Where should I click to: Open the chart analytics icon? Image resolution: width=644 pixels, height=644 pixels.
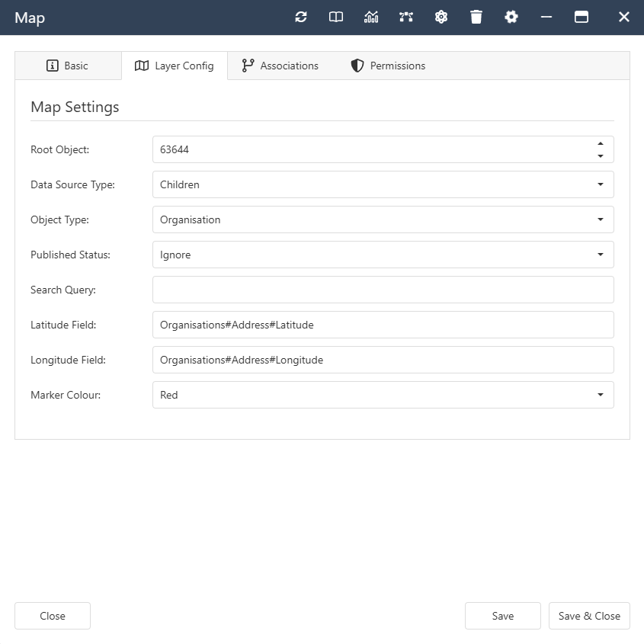click(x=371, y=17)
